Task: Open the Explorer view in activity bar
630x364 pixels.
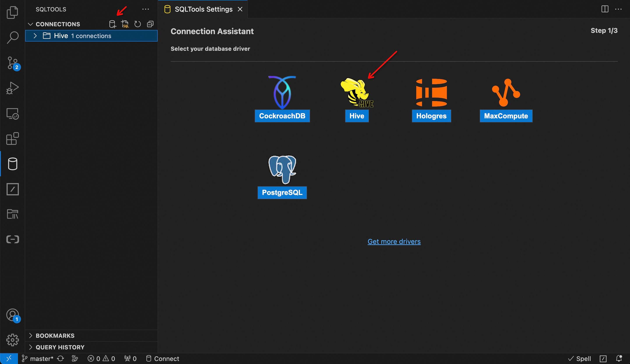Action: tap(12, 12)
